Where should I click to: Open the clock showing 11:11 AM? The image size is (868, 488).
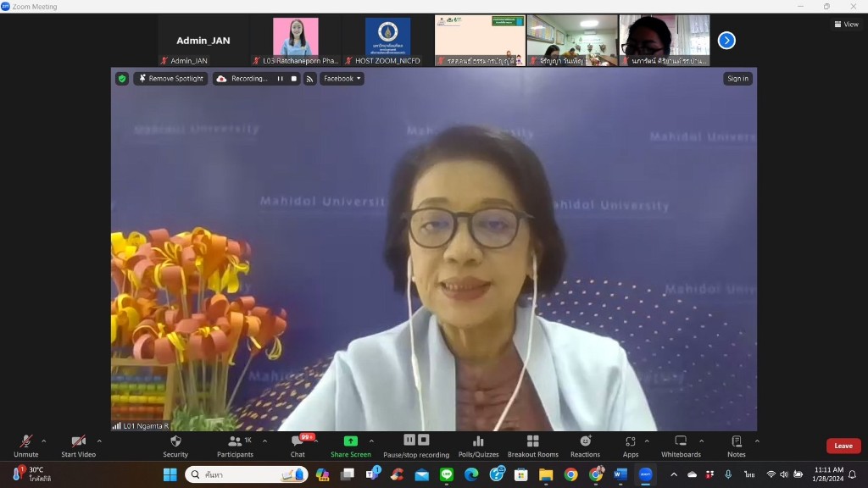pyautogui.click(x=829, y=474)
